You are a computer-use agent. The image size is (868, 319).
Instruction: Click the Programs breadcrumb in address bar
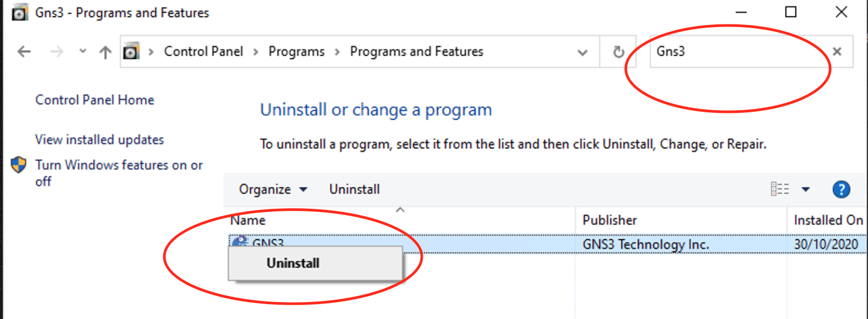296,51
